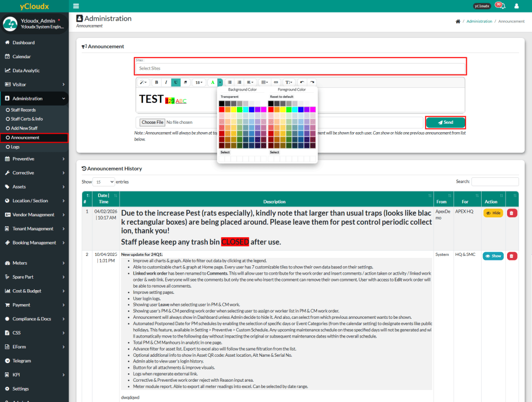Pick the red background color swatch

[x=222, y=110]
